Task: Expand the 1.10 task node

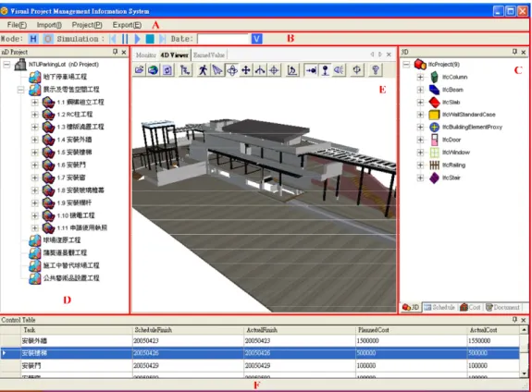Action: coord(34,215)
